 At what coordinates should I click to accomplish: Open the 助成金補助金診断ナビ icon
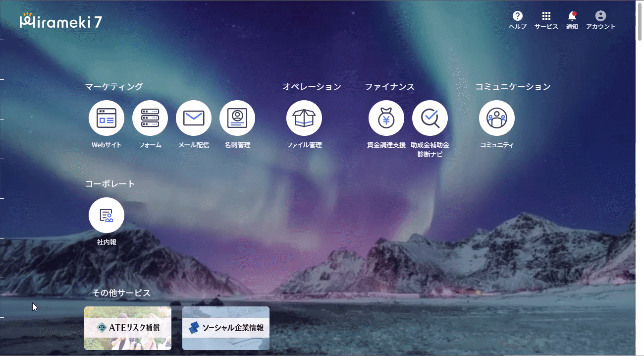pos(430,118)
